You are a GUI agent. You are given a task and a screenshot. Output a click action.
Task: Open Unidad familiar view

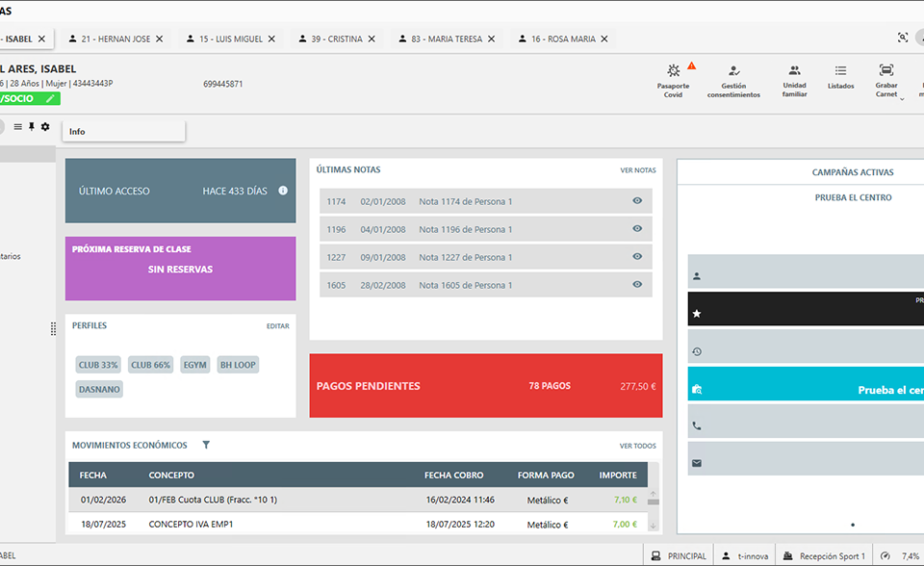pos(794,77)
